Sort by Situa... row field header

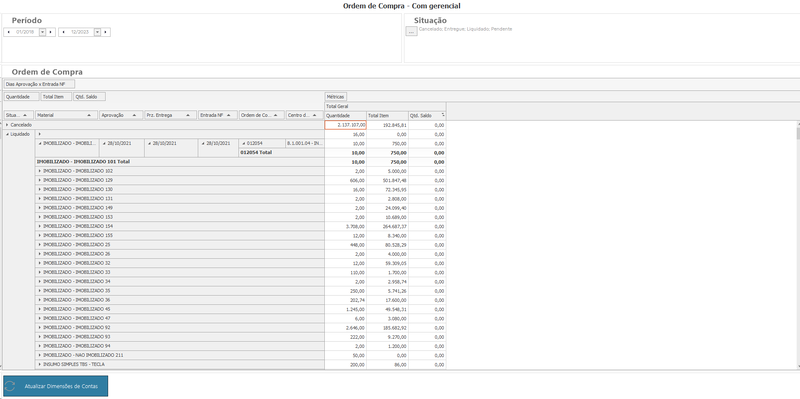[x=19, y=115]
